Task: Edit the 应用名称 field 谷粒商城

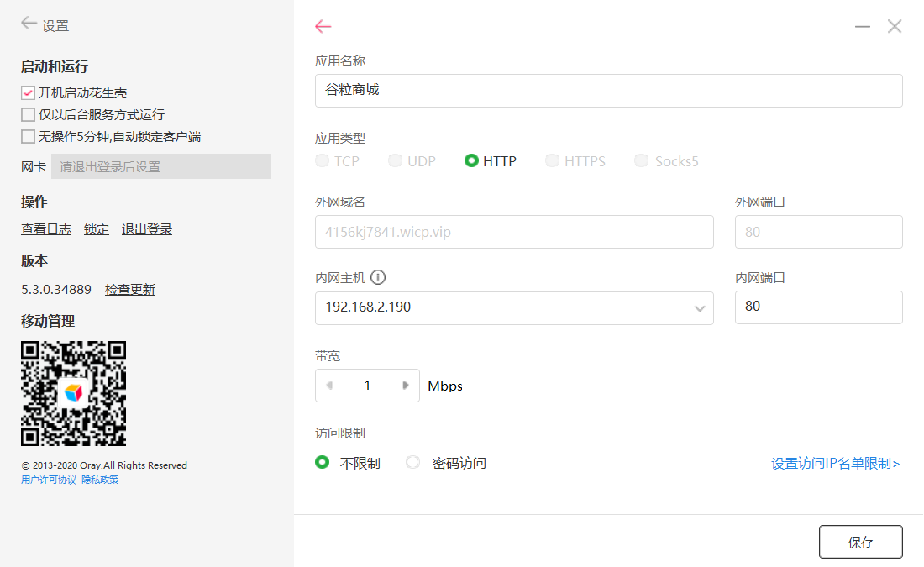Action: coord(609,91)
